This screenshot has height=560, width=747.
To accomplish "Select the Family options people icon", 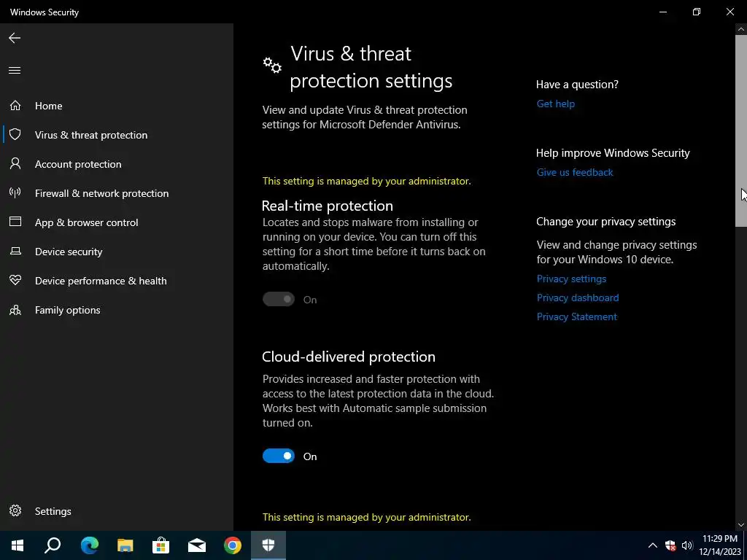I will click(x=15, y=310).
